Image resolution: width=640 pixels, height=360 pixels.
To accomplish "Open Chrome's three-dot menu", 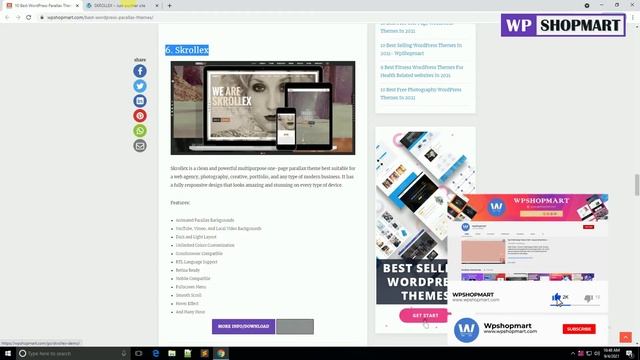I will [x=633, y=18].
